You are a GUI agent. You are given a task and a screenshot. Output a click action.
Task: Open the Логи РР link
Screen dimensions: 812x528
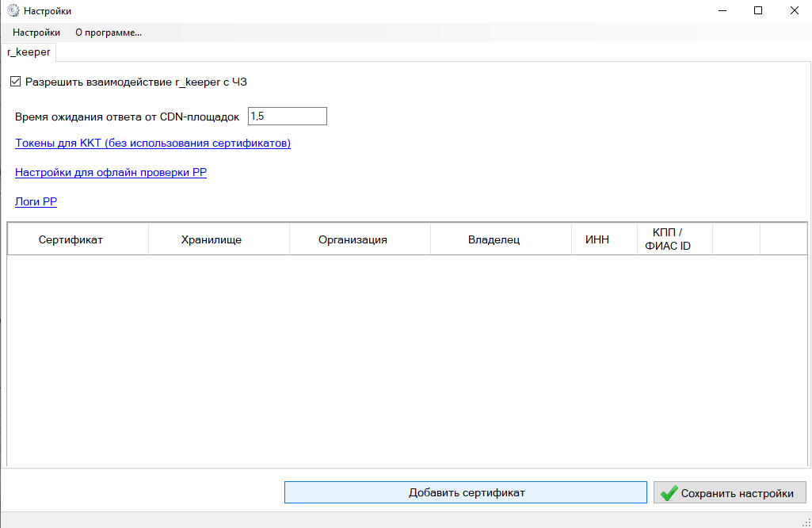[36, 201]
